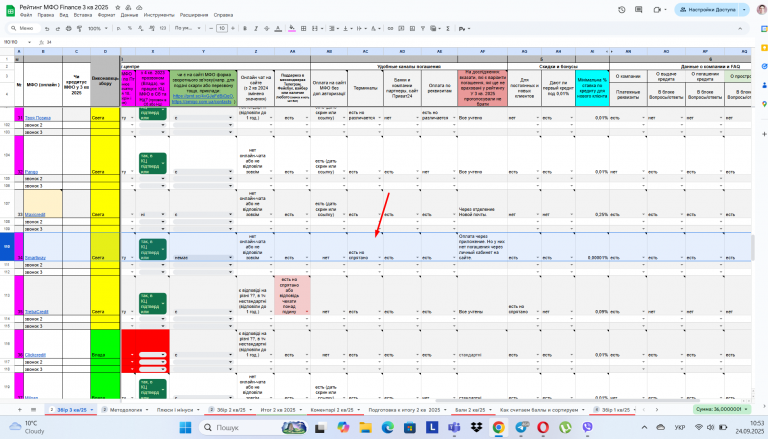
Task: Decrease decimal places icon
Action: pos(141,28)
